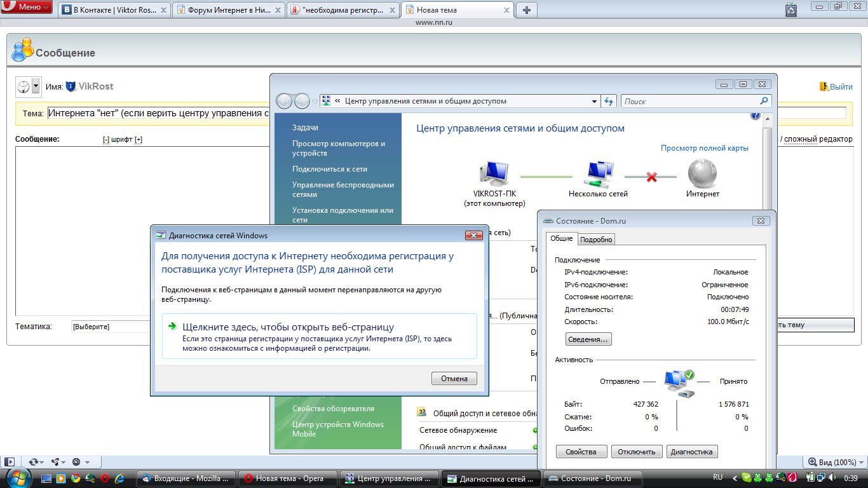Click the Windows Start orb
Viewport: 868px width, 488px height.
[x=17, y=477]
